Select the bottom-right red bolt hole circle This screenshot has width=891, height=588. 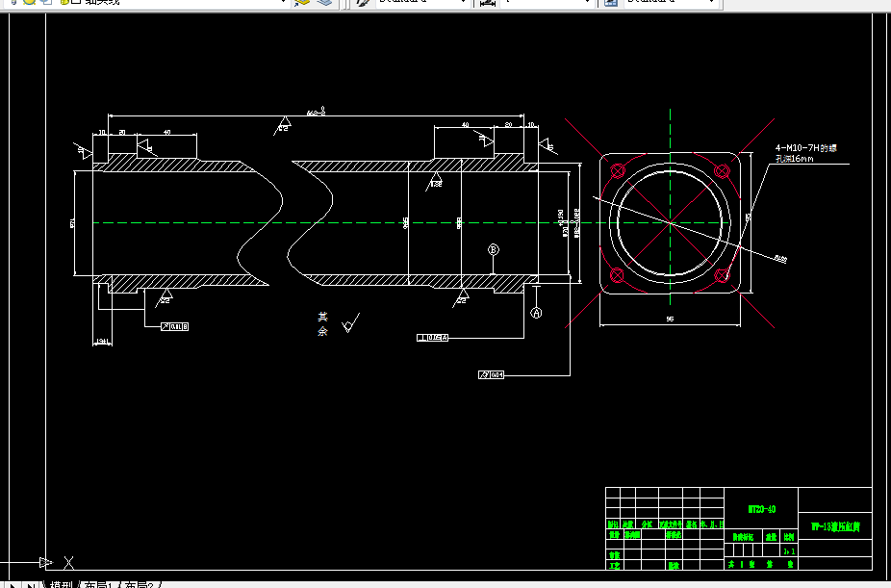click(x=722, y=275)
